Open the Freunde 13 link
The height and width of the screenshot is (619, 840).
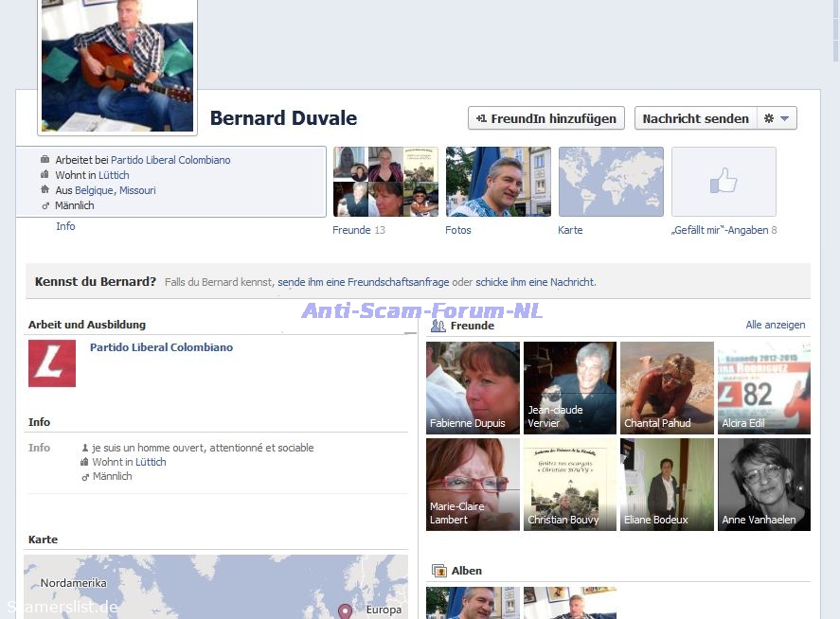click(359, 230)
